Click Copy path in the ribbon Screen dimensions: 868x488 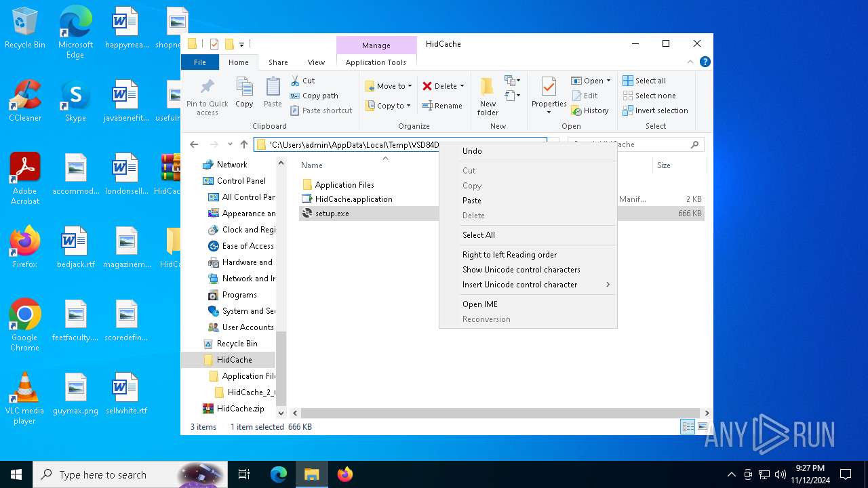(x=314, y=96)
